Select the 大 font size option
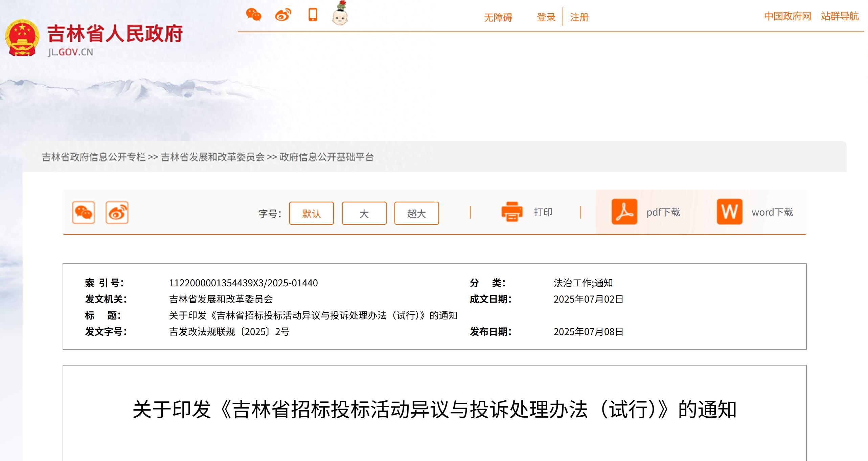Image resolution: width=868 pixels, height=461 pixels. pos(364,213)
